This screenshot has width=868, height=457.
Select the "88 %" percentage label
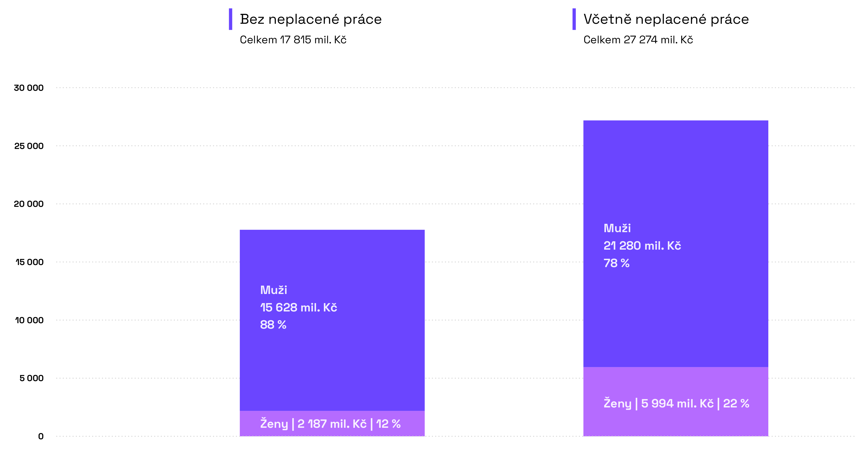[x=273, y=325]
